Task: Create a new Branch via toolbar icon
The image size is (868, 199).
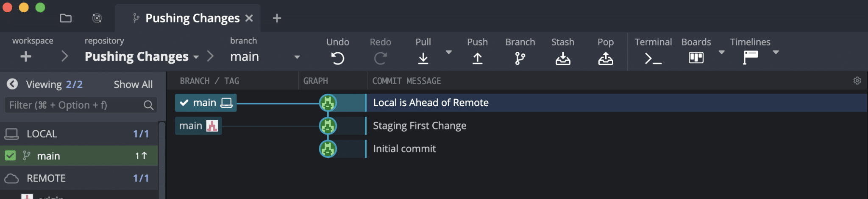Action: coord(520,58)
